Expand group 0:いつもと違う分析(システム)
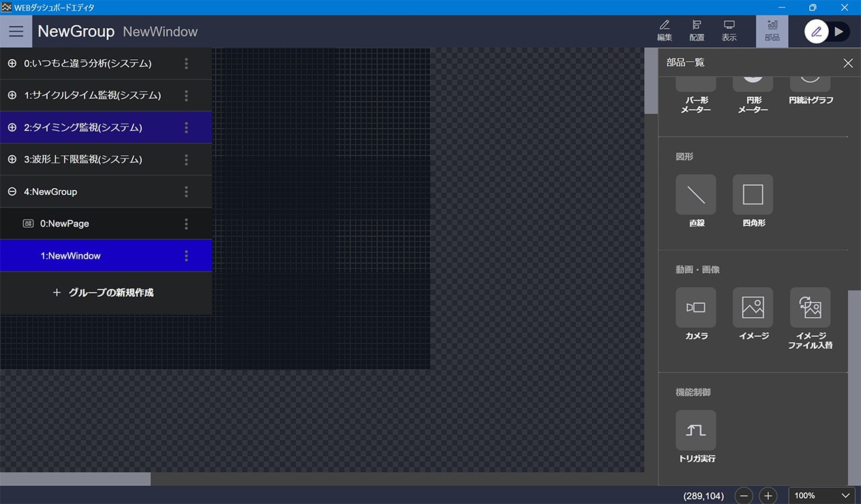The height and width of the screenshot is (504, 861). 12,63
